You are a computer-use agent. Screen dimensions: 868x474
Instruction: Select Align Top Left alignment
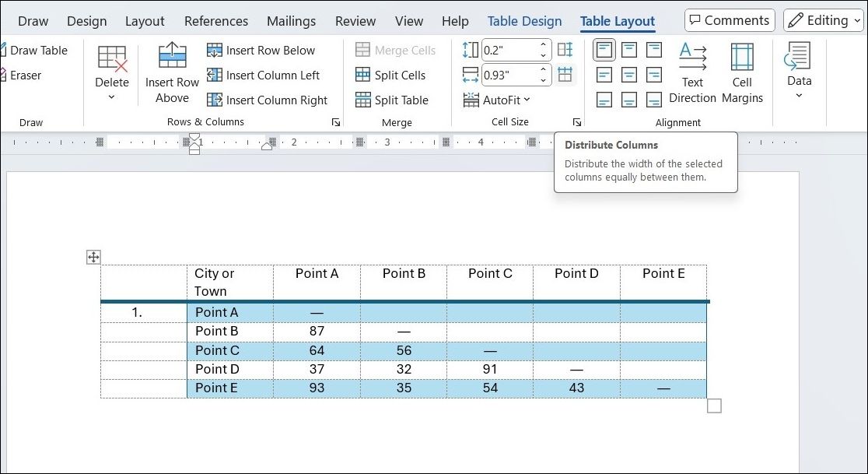click(604, 50)
